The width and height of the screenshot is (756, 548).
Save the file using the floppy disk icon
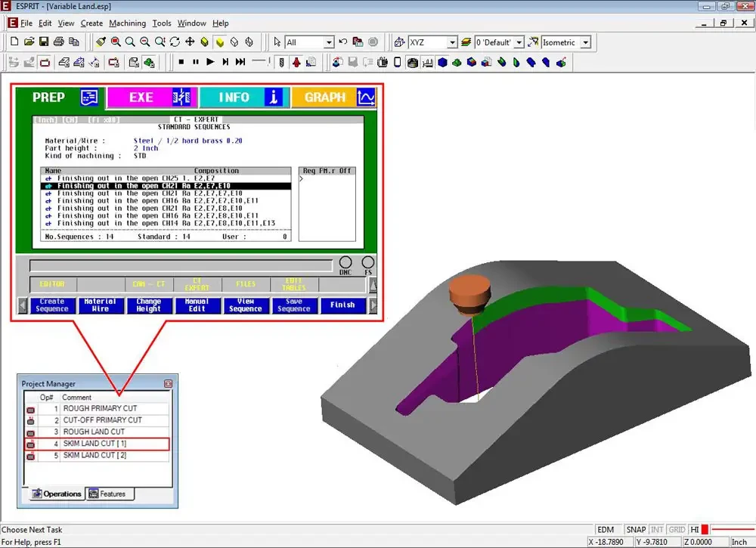click(x=44, y=42)
